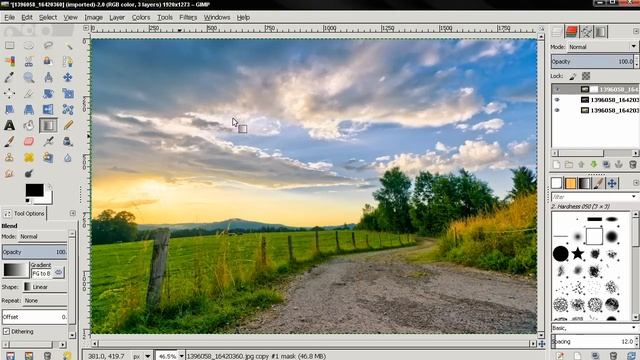Switch to the Layers tab
The image size is (640, 360).
point(557,32)
